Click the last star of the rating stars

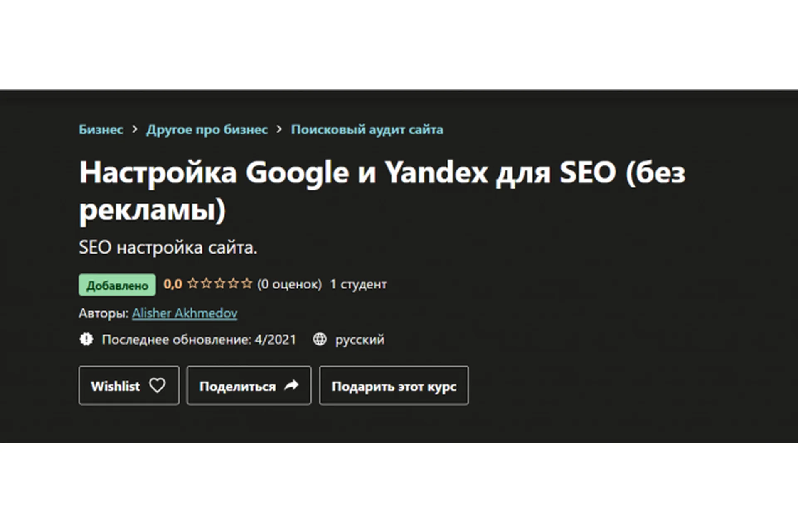pyautogui.click(x=247, y=283)
